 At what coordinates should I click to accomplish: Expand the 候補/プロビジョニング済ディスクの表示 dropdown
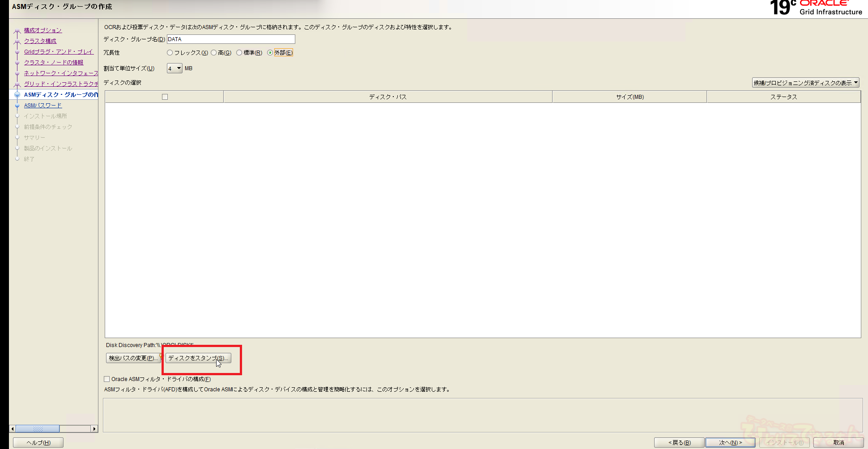point(805,83)
